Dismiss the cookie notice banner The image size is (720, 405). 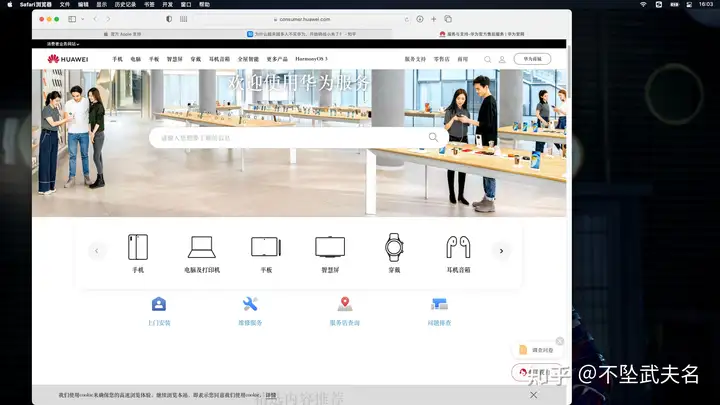(x=533, y=395)
